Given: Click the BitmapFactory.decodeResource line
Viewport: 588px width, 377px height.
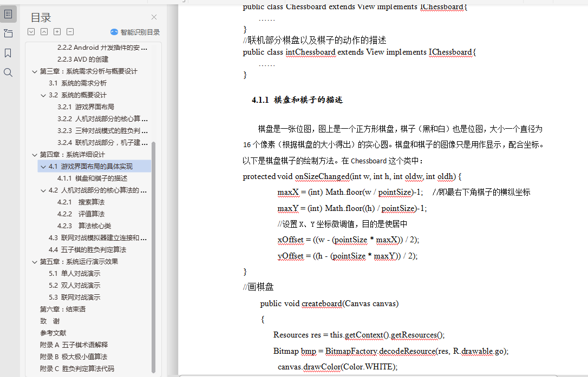Looking at the screenshot, I should (391, 351).
